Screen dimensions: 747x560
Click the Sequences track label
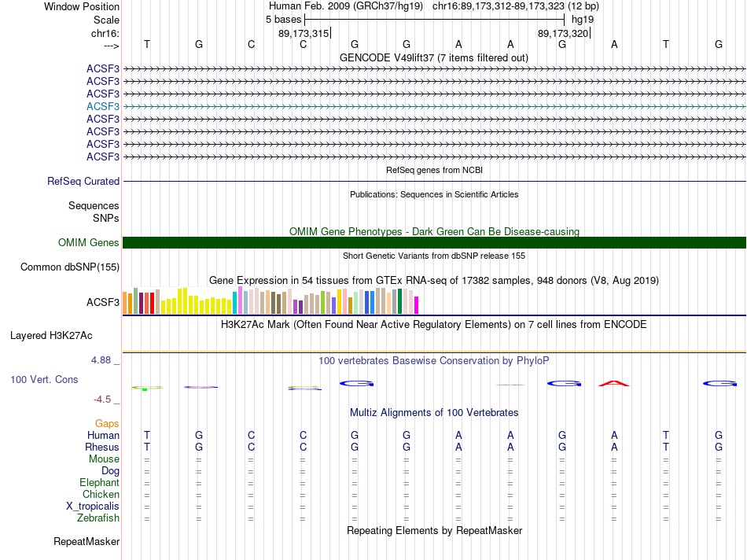pyautogui.click(x=94, y=205)
